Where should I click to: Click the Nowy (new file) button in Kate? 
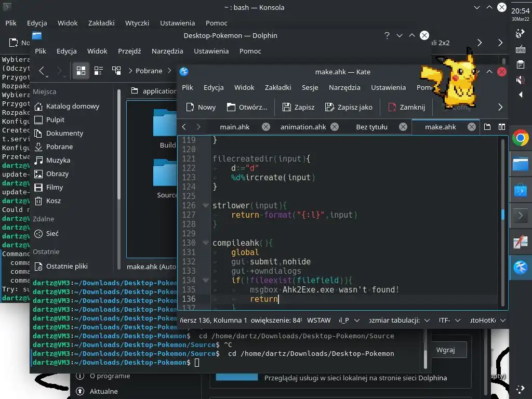click(x=201, y=107)
